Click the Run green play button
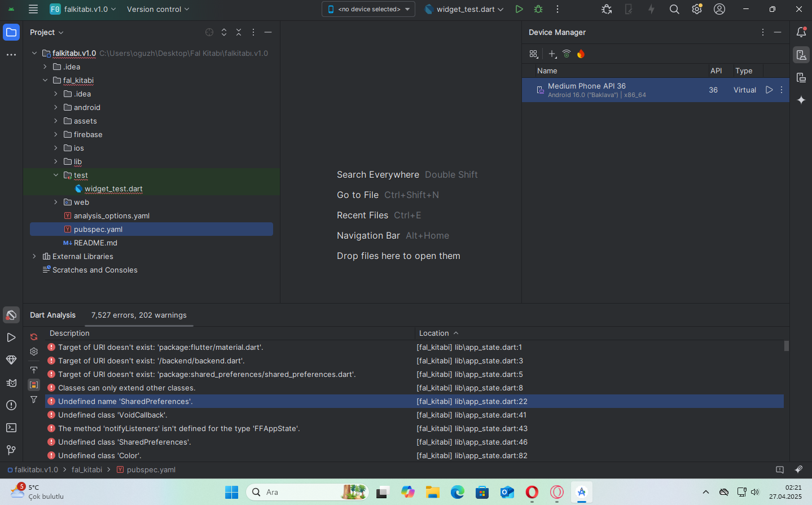This screenshot has height=505, width=812. (519, 9)
